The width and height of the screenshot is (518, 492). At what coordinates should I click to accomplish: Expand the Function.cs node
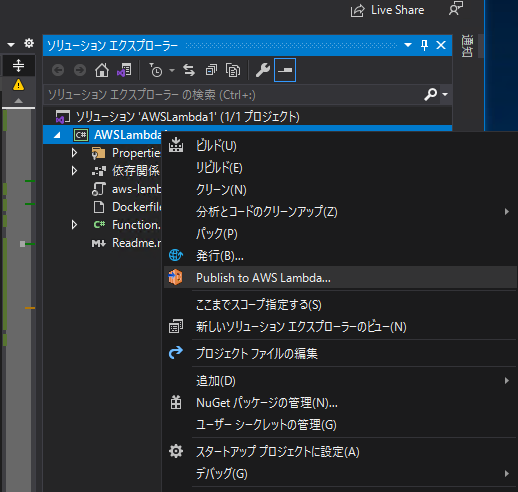click(x=74, y=225)
